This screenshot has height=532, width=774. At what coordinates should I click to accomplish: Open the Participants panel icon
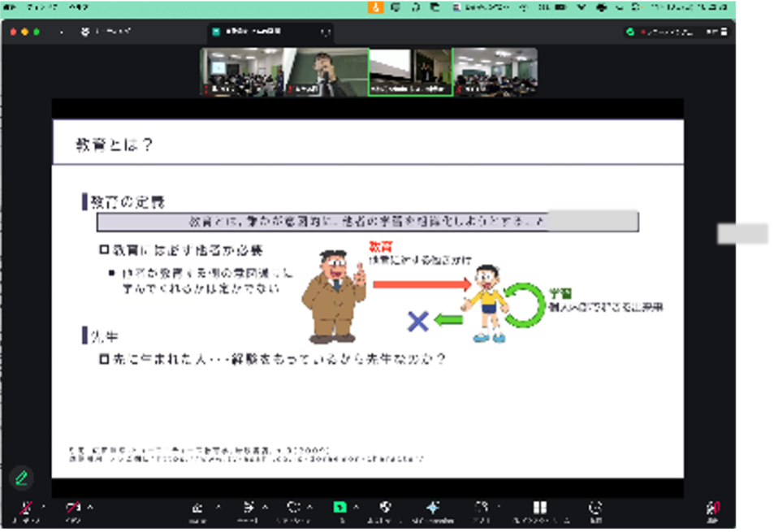(x=198, y=508)
